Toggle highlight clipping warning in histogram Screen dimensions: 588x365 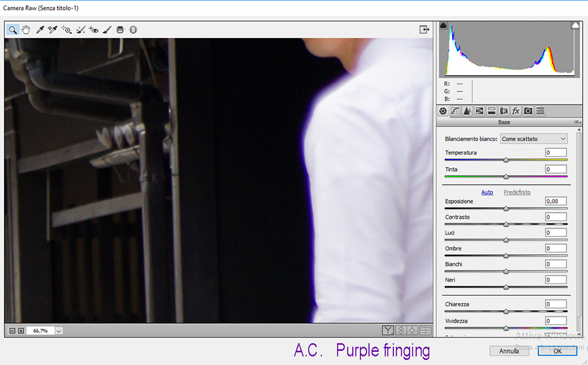click(575, 25)
